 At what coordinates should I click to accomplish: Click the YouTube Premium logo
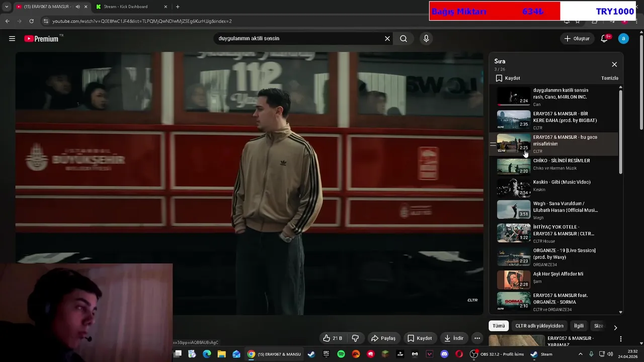(41, 39)
